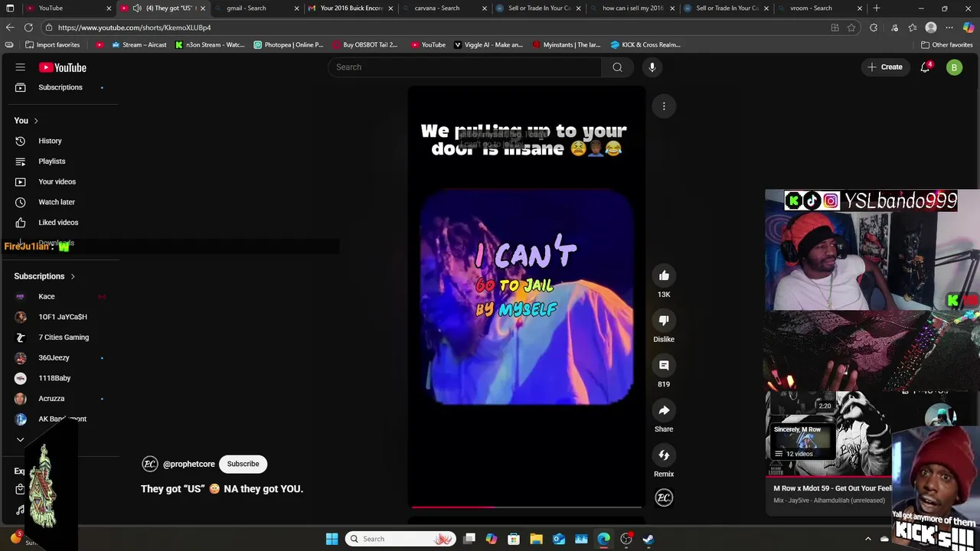Image resolution: width=980 pixels, height=551 pixels.
Task: Seek on the Short's red progress bar
Action: click(527, 507)
